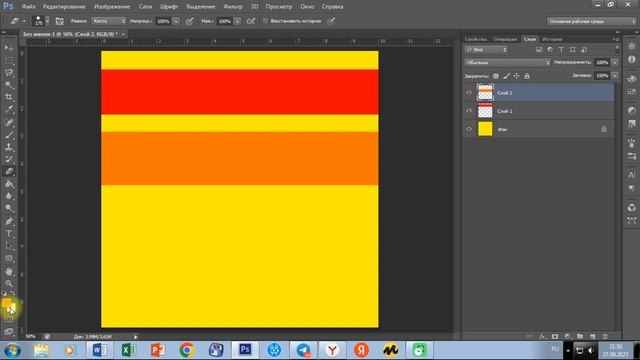Viewport: 640px width, 360px height.
Task: Change screen mode at toolbox bottom
Action: pos(9,331)
